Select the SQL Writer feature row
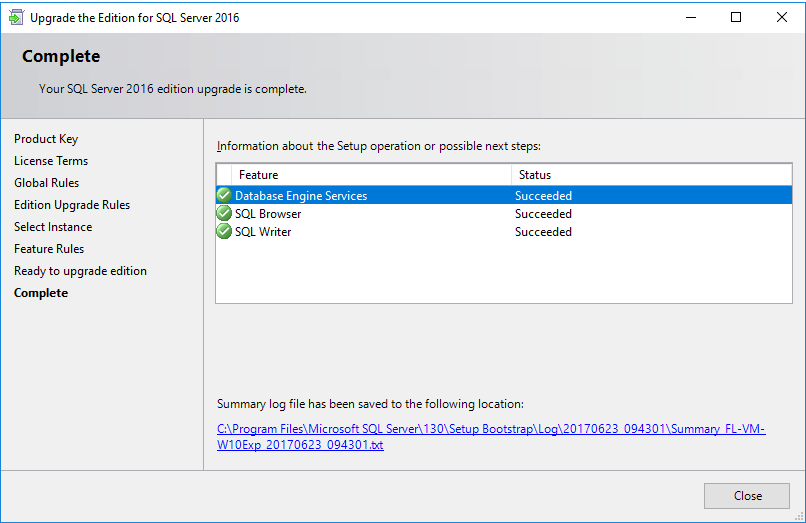Image resolution: width=806 pixels, height=523 pixels. pos(504,231)
